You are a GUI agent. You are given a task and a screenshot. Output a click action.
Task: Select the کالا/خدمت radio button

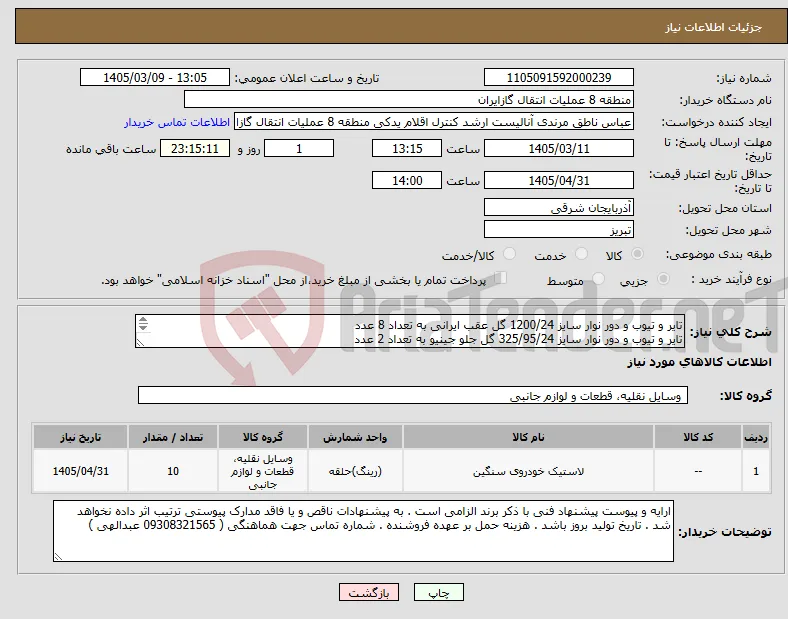pyautogui.click(x=509, y=254)
